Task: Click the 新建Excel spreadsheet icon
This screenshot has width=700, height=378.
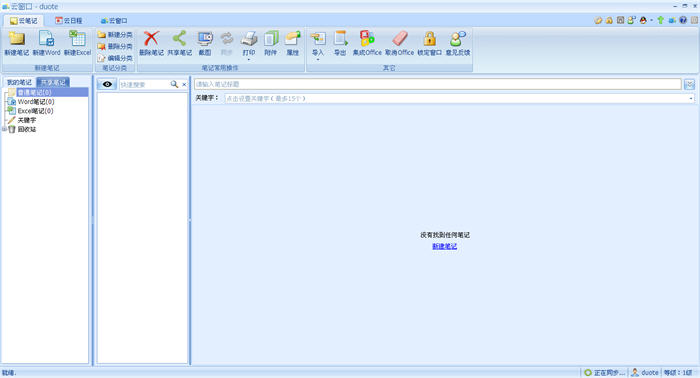Action: tap(77, 43)
